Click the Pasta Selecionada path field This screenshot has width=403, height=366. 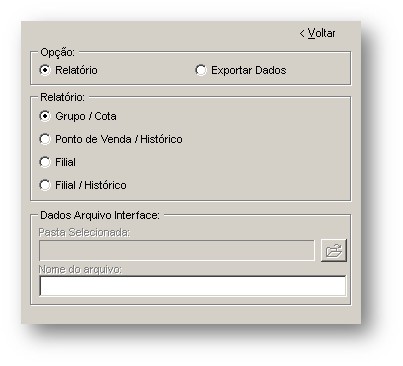pyautogui.click(x=177, y=250)
